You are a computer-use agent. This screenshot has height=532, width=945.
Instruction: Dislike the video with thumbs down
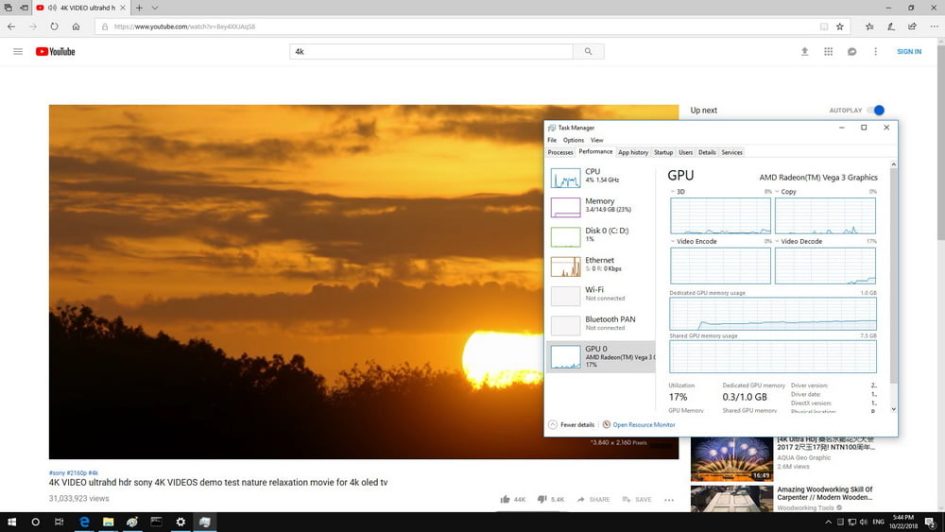(542, 499)
